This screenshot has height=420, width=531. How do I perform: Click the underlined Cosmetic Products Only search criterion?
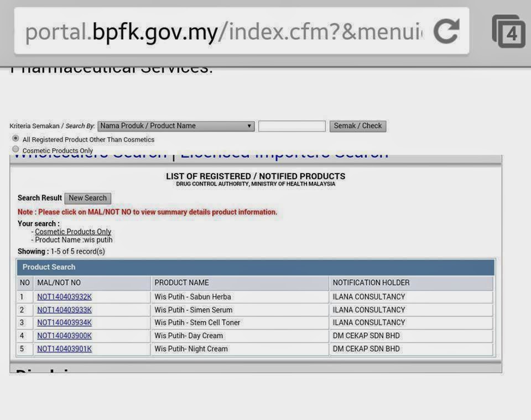(x=73, y=232)
